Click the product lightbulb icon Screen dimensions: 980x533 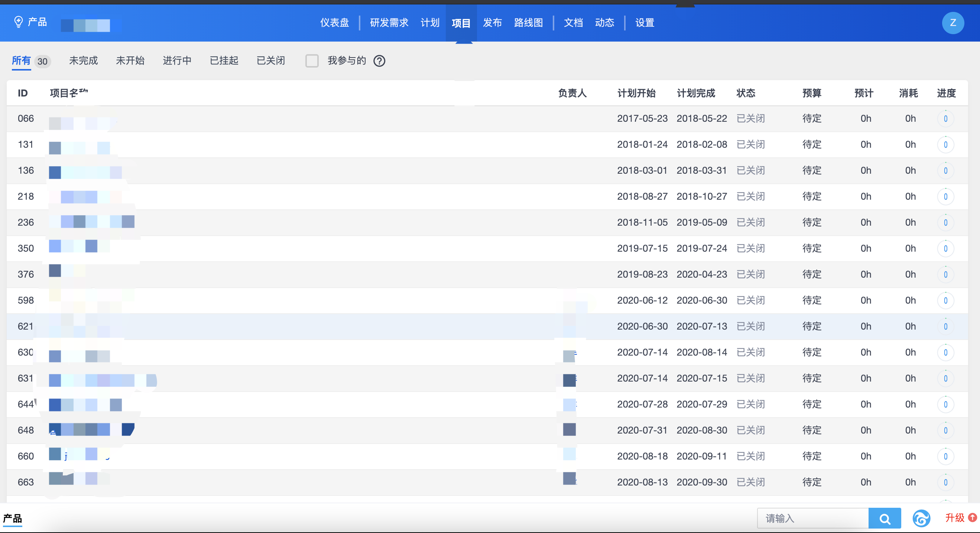[x=18, y=22]
